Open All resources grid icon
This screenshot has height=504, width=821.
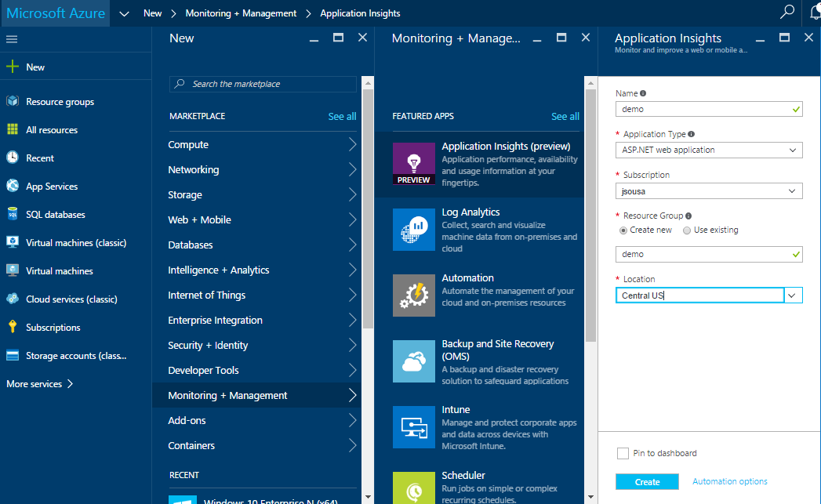click(x=13, y=129)
